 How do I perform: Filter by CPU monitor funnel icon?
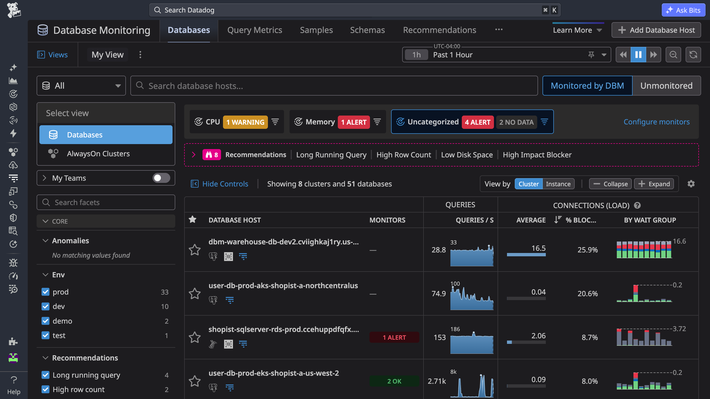tap(275, 122)
